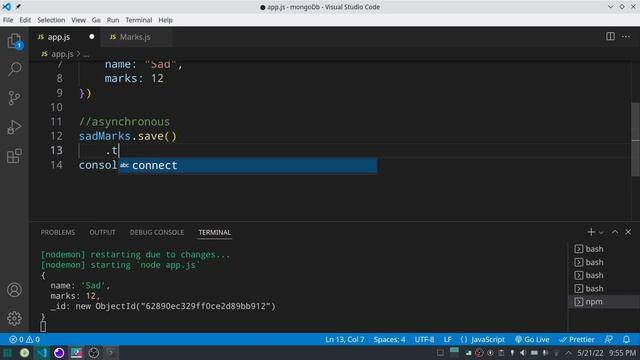This screenshot has height=360, width=640.
Task: Open the terminal launch profile dropdown
Action: pyautogui.click(x=601, y=232)
